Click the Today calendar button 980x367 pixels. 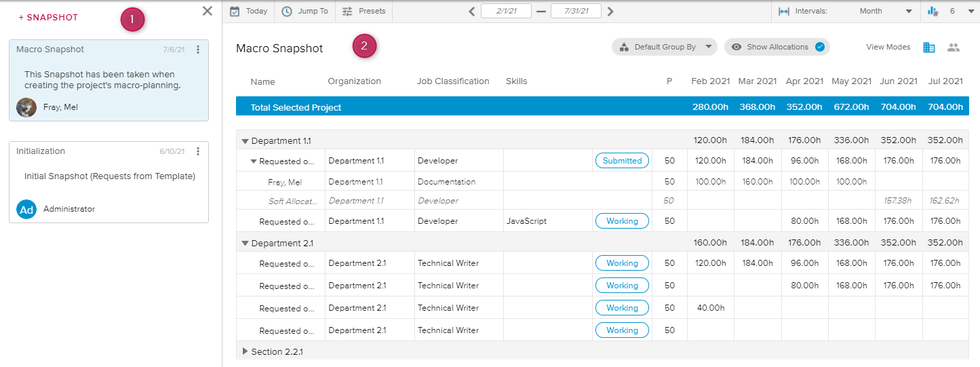249,12
